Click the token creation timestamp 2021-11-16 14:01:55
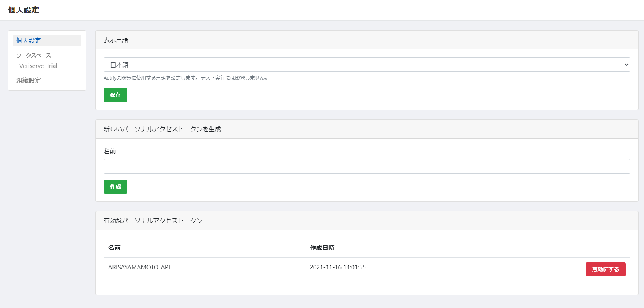 point(338,267)
